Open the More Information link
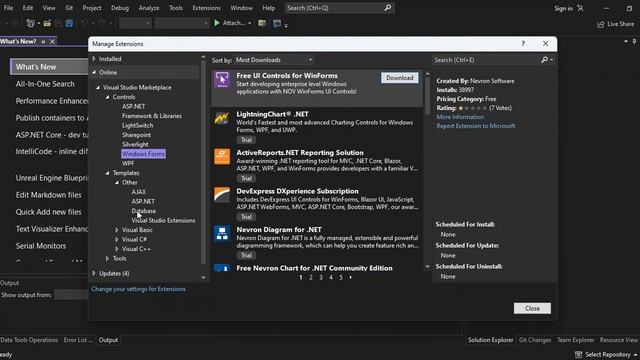The height and width of the screenshot is (360, 640). (460, 117)
